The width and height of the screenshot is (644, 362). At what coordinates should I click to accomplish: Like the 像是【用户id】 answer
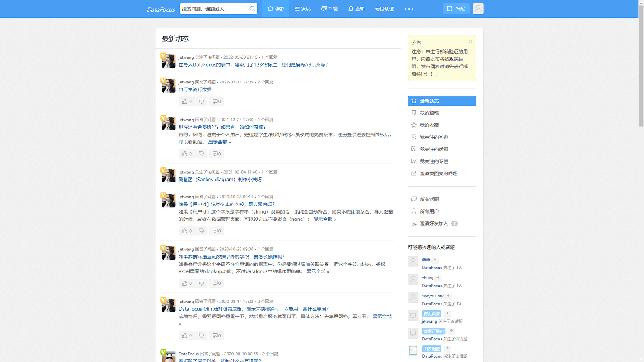point(187,231)
